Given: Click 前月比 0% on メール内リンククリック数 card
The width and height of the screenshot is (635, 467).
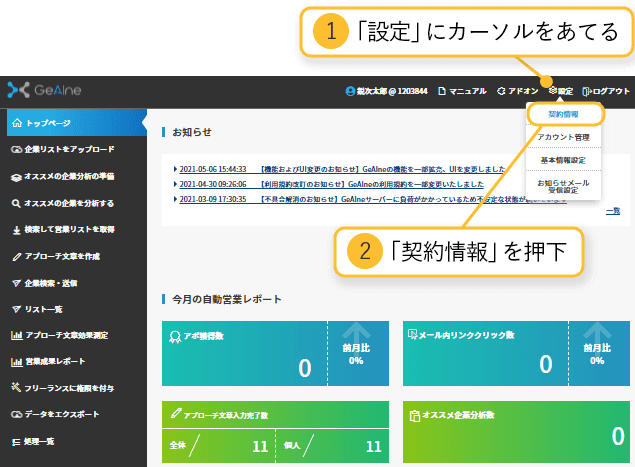Looking at the screenshot, I should click(x=597, y=354).
